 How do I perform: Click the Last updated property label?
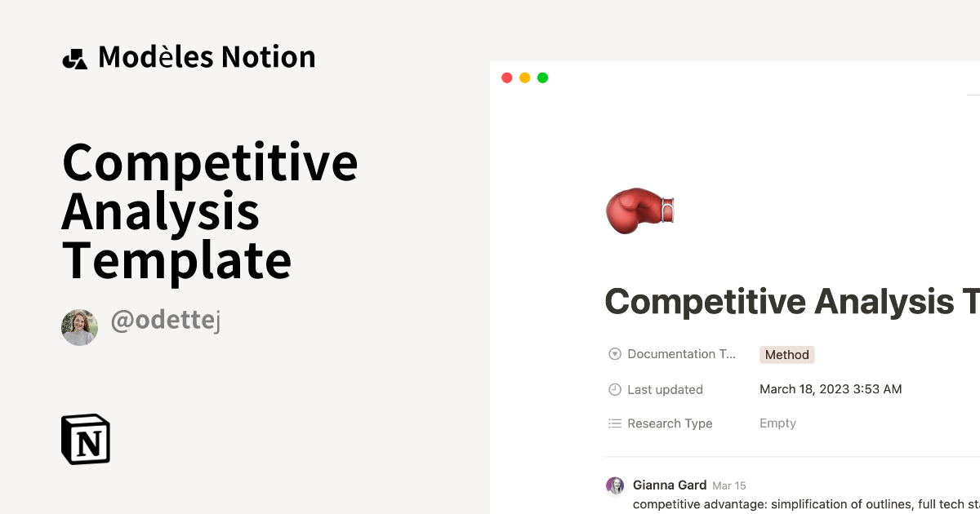point(665,389)
